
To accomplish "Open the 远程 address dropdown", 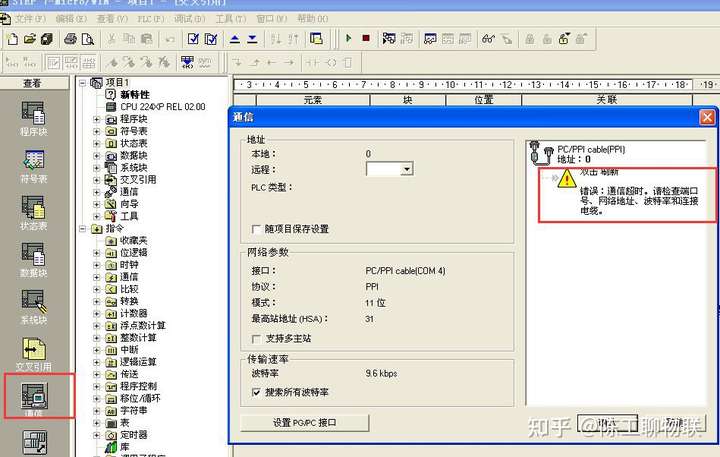I will tap(407, 169).
